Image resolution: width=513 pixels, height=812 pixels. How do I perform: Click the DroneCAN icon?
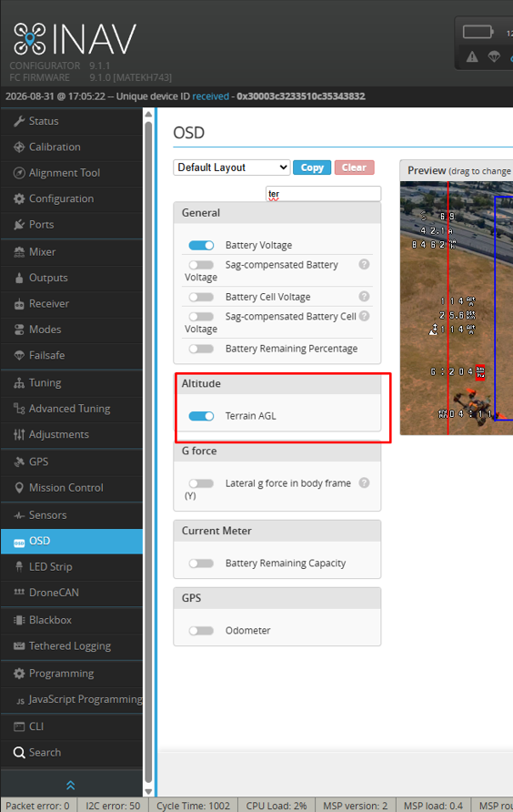point(19,593)
